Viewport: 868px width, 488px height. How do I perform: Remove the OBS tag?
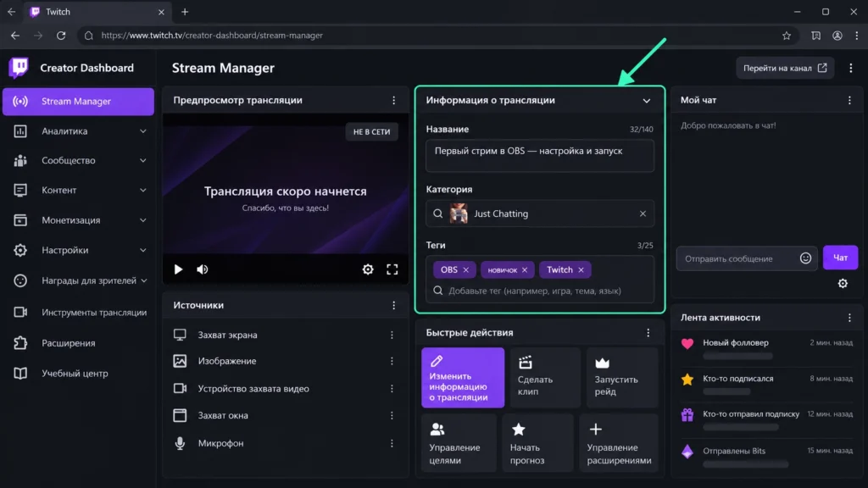[x=465, y=270]
